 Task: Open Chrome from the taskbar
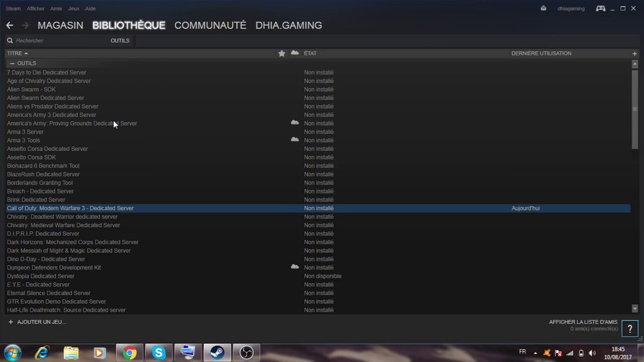[x=130, y=353]
